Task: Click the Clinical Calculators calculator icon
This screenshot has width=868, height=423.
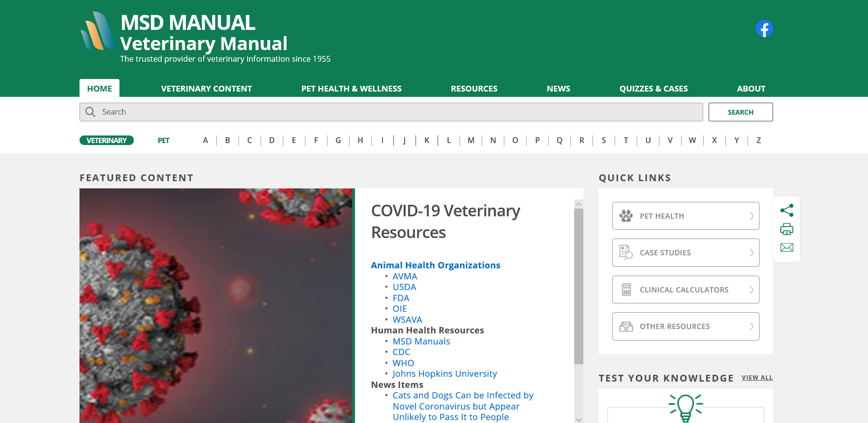Action: pos(626,290)
